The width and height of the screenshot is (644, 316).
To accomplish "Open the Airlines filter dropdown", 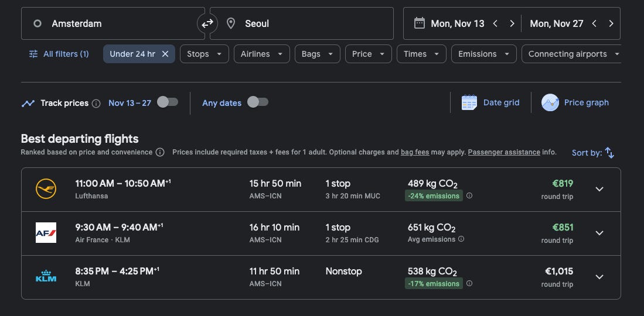I will (261, 54).
